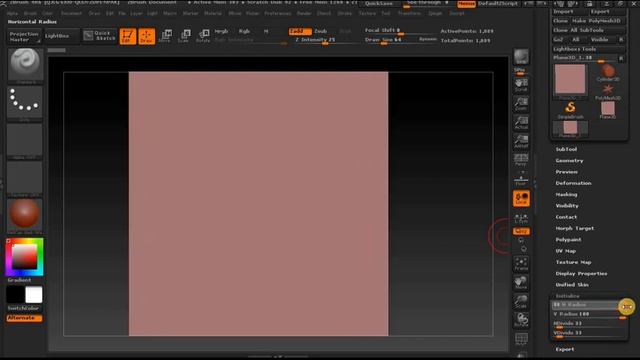Screen dimensions: 640x360
Task: Select the Scale transform icon in top shelf
Action: click(184, 36)
